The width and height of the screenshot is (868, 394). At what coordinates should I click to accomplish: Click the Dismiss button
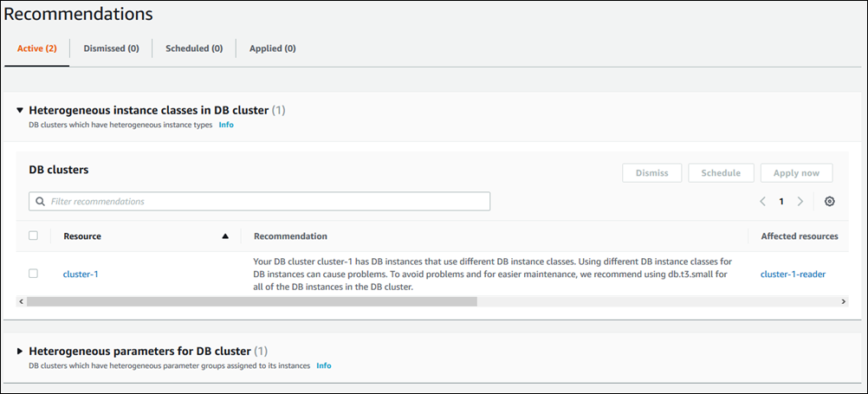[651, 172]
